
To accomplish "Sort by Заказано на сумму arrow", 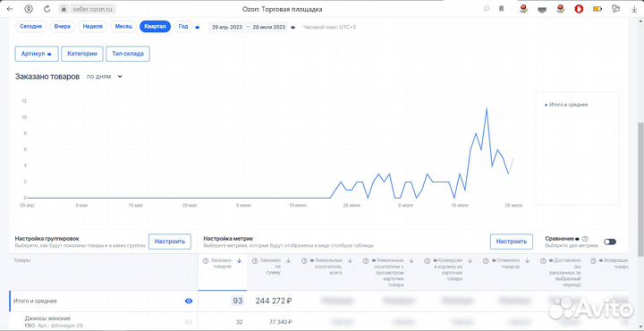I will 288,260.
